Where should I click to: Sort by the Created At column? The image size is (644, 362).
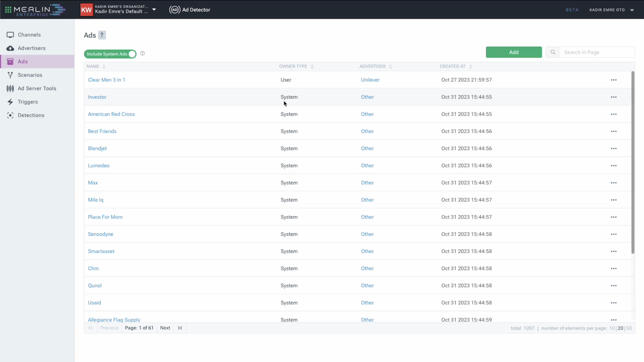pos(456,66)
